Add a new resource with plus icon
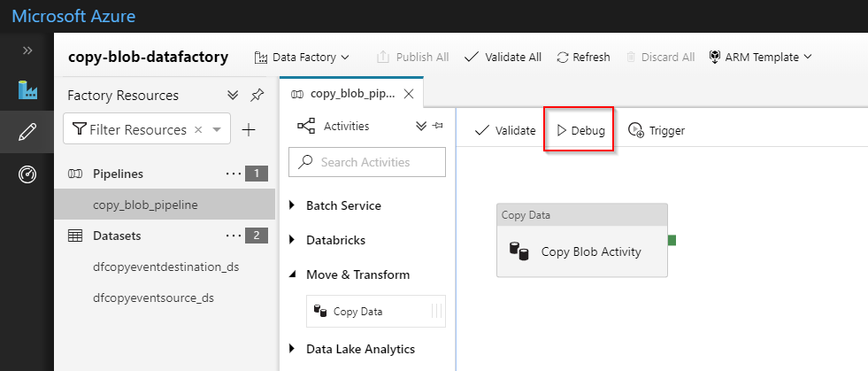This screenshot has height=371, width=868. 250,130
